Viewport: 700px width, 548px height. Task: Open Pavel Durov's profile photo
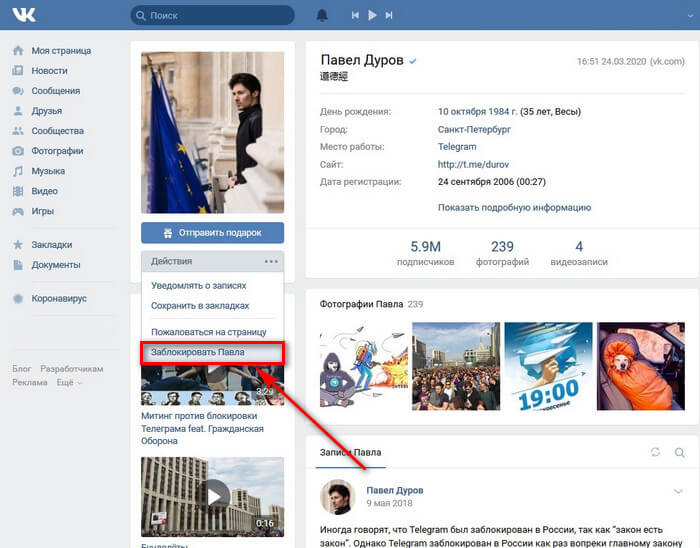212,132
